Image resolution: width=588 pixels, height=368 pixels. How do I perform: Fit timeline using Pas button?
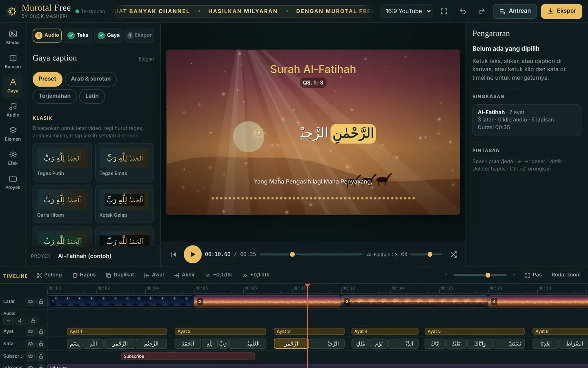click(533, 275)
